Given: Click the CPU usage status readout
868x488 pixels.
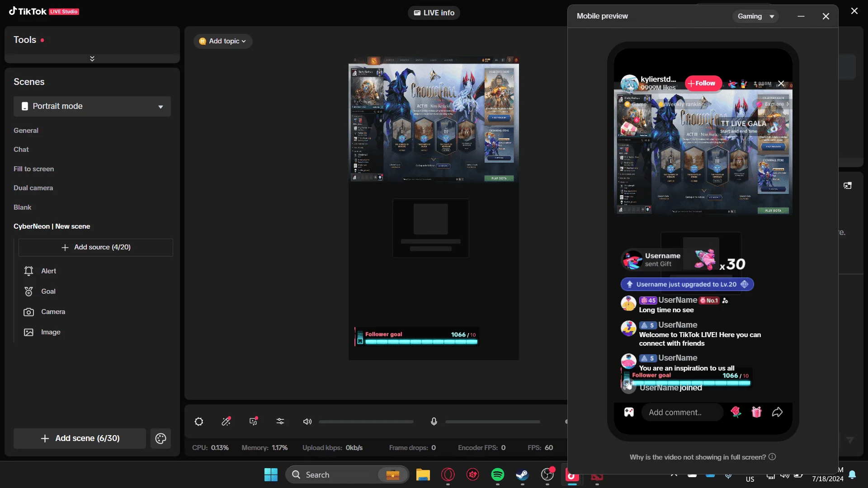Looking at the screenshot, I should point(210,448).
